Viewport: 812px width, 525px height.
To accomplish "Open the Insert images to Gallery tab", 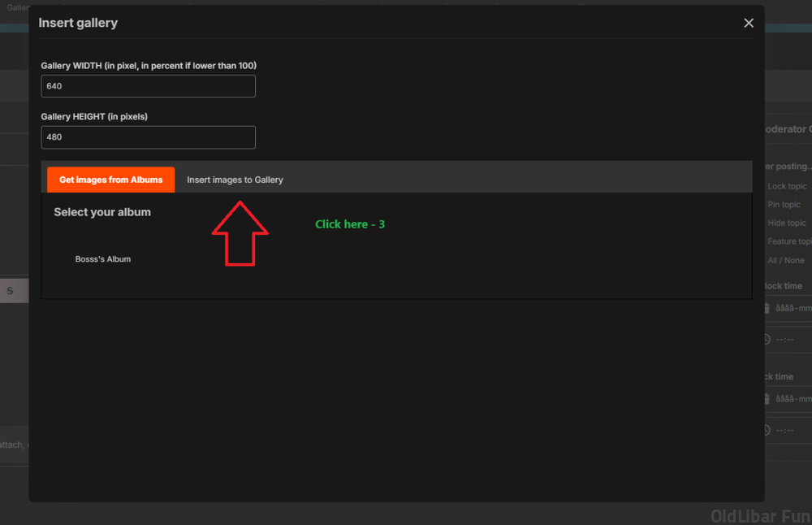I will point(235,180).
